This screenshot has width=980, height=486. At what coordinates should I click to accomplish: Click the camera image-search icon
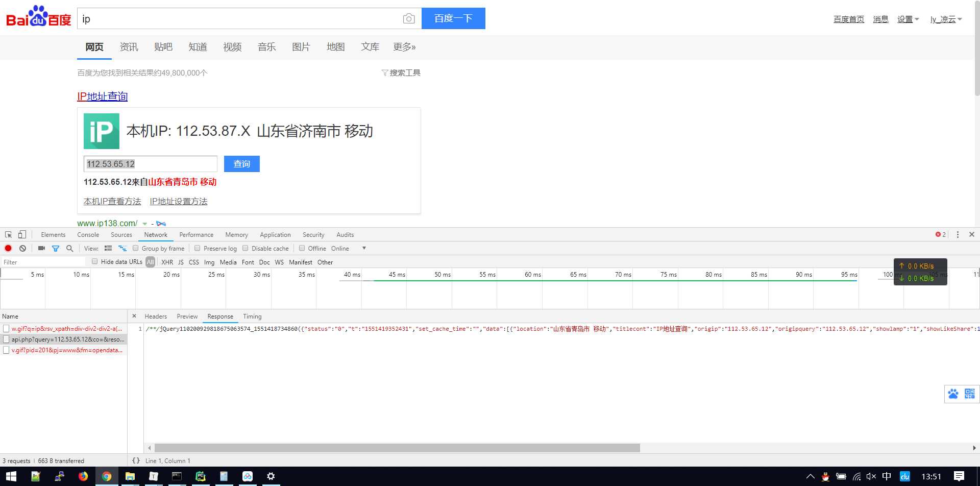(x=408, y=19)
